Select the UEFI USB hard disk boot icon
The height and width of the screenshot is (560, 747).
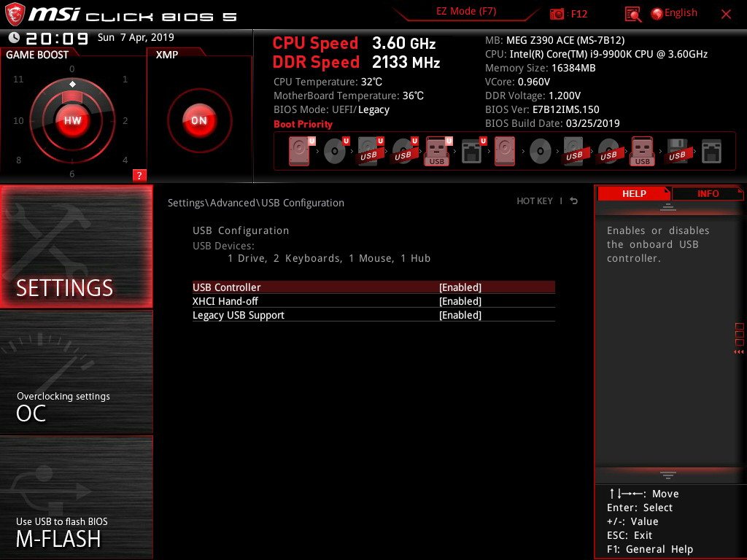click(x=370, y=151)
